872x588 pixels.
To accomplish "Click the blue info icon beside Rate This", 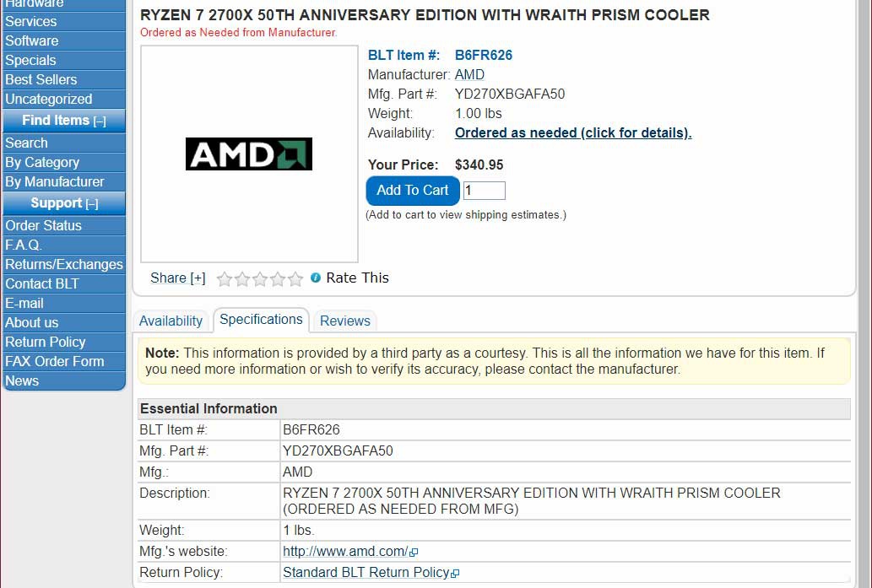I will (316, 278).
